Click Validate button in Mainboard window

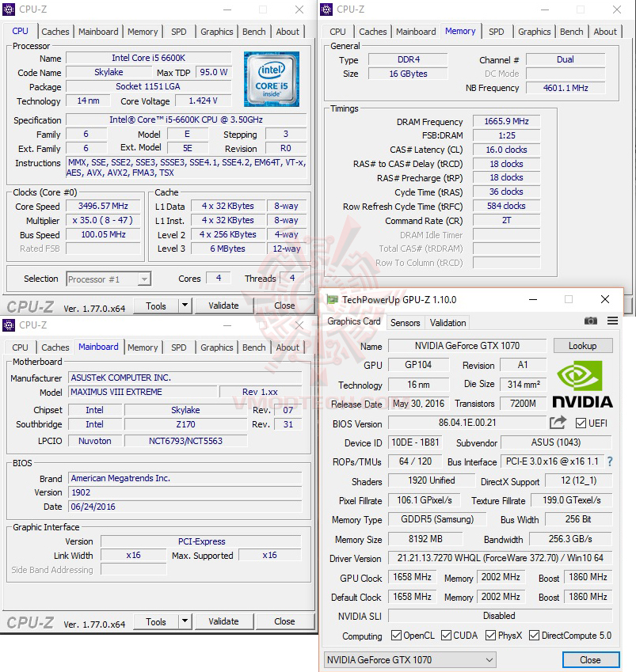[223, 621]
